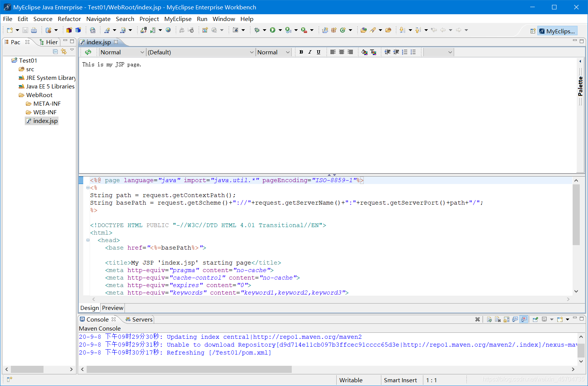This screenshot has width=588, height=386.
Task: Switch to the Preview tab
Action: point(112,308)
